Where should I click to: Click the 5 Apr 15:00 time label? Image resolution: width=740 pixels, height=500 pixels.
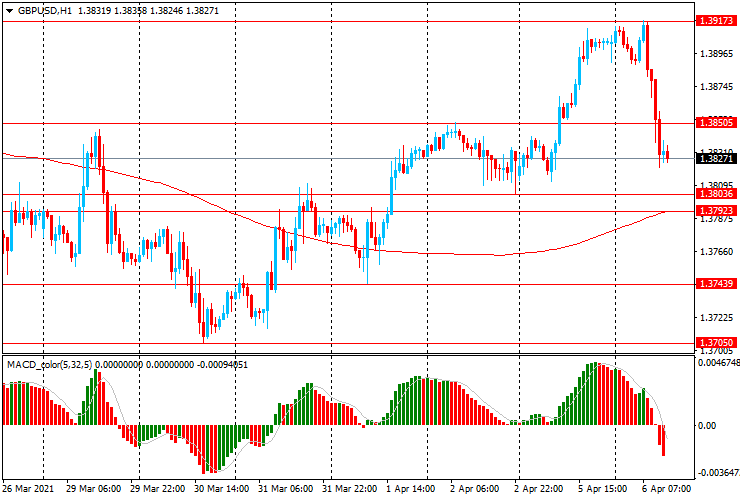point(603,488)
